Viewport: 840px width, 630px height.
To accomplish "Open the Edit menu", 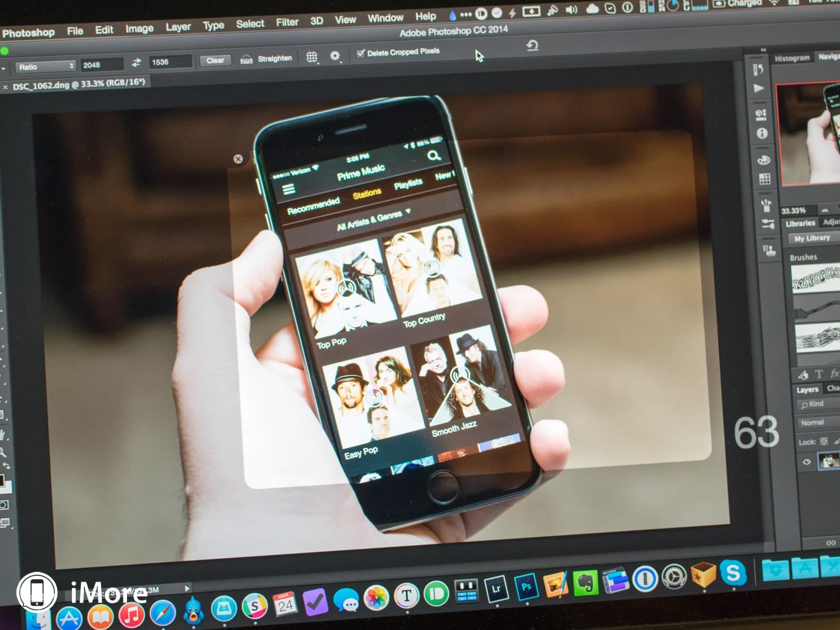I will (x=104, y=30).
